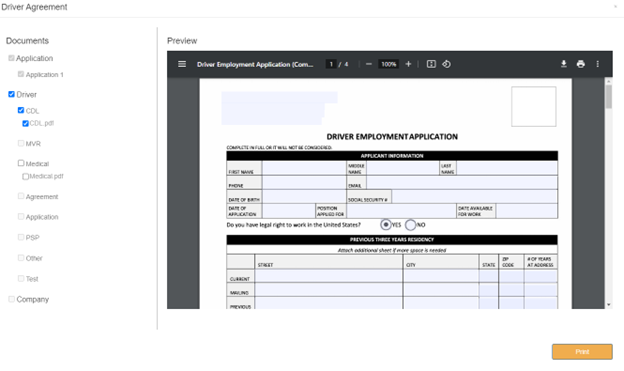Viewport: 624px width, 371px height.
Task: Click the orange Print button
Action: pos(582,352)
